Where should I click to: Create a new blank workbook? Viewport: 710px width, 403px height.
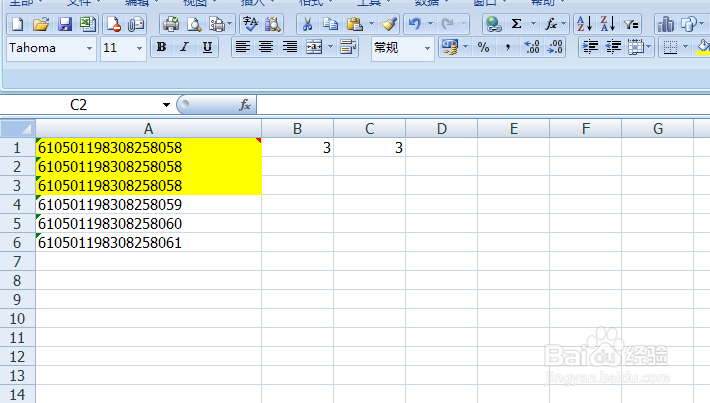18,24
